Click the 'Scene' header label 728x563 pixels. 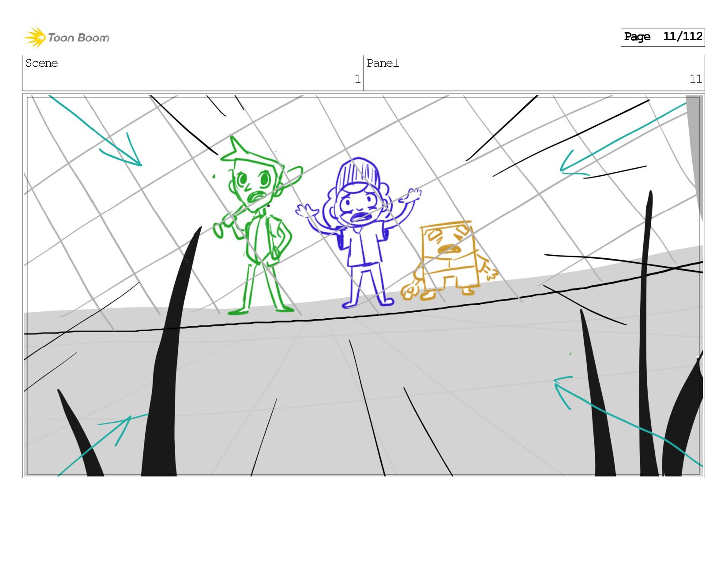click(x=41, y=63)
